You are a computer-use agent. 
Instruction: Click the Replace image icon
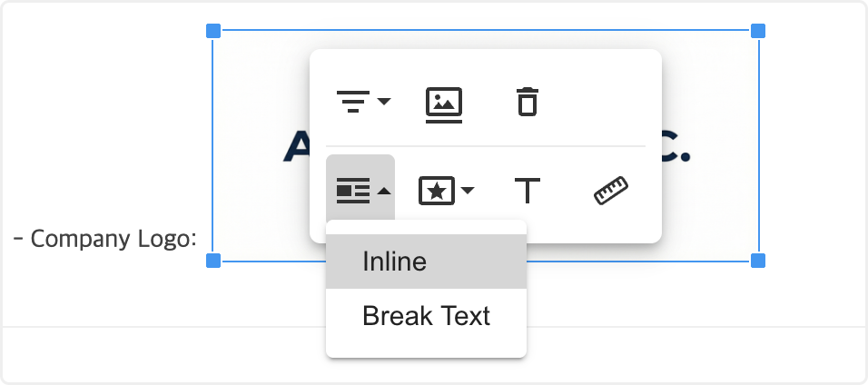(444, 103)
